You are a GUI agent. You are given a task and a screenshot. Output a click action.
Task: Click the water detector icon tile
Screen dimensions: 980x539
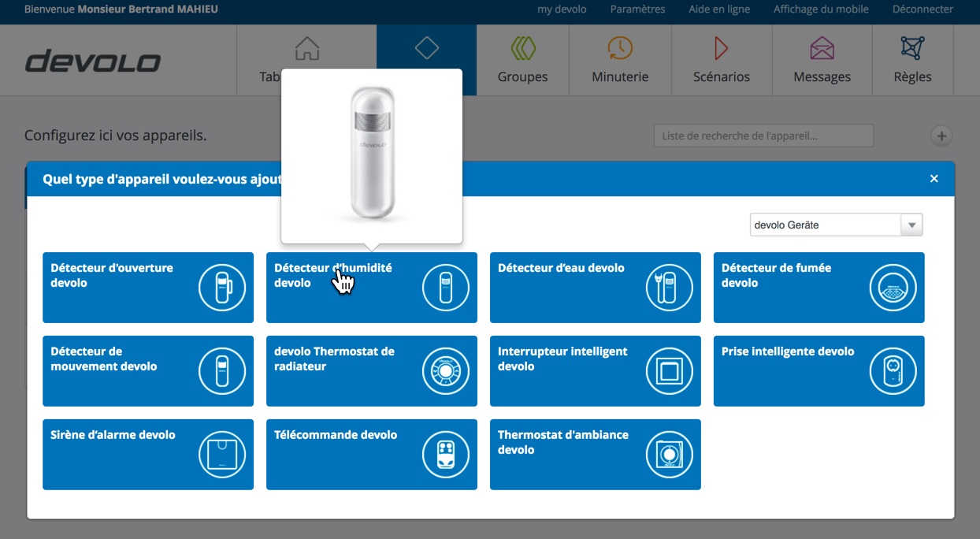point(670,288)
